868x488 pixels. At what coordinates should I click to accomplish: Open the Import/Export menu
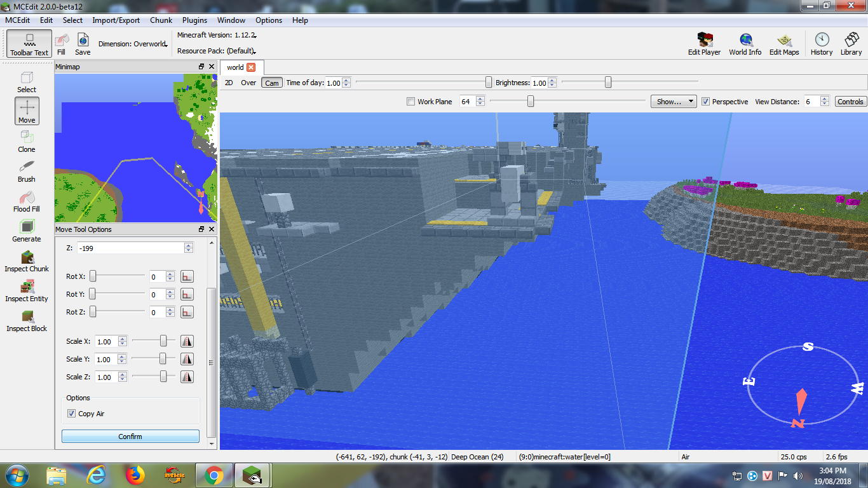click(x=116, y=20)
